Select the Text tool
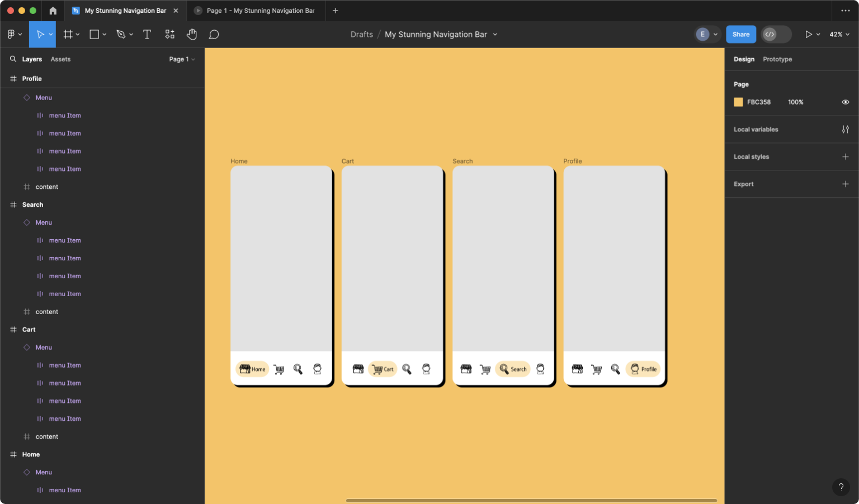The width and height of the screenshot is (859, 504). point(147,34)
